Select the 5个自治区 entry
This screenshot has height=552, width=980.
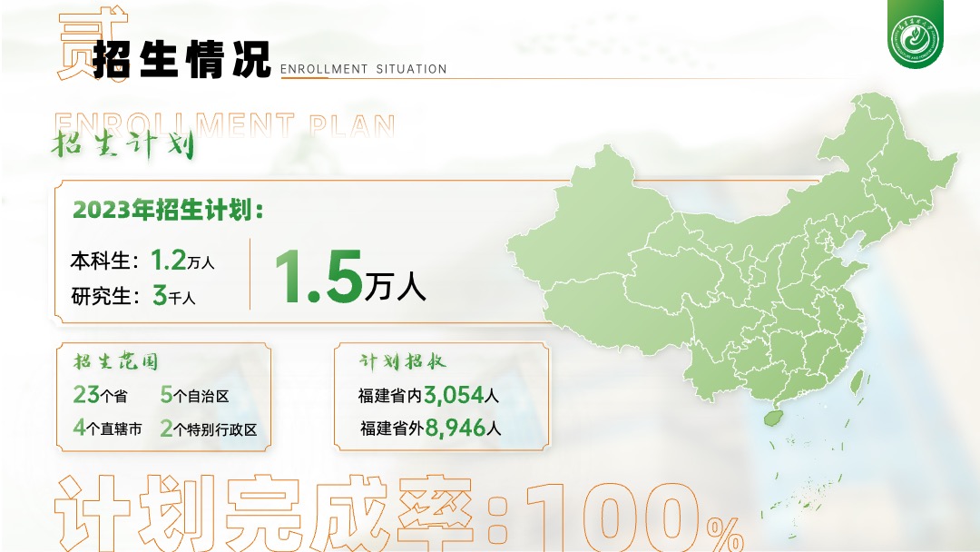click(194, 395)
